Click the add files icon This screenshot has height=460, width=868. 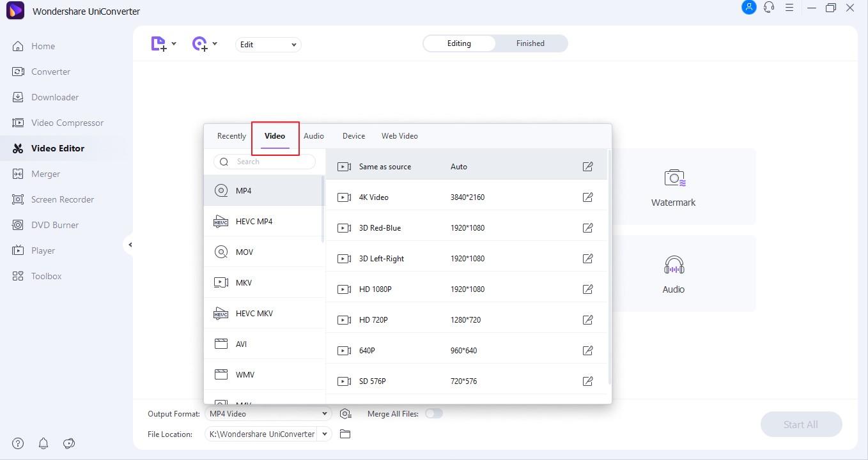tap(159, 44)
